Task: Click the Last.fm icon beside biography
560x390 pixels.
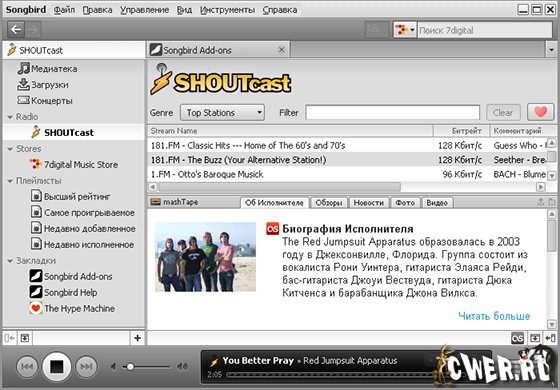Action: tap(272, 229)
